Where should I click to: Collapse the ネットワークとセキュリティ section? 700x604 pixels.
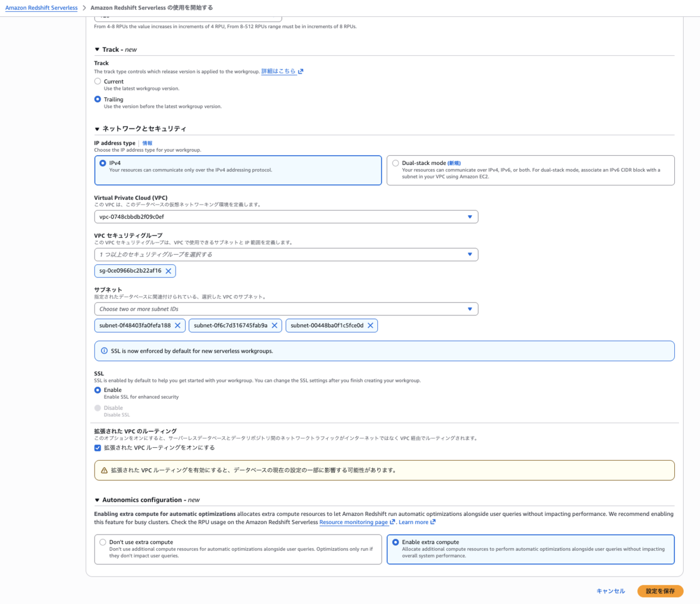[x=97, y=129]
